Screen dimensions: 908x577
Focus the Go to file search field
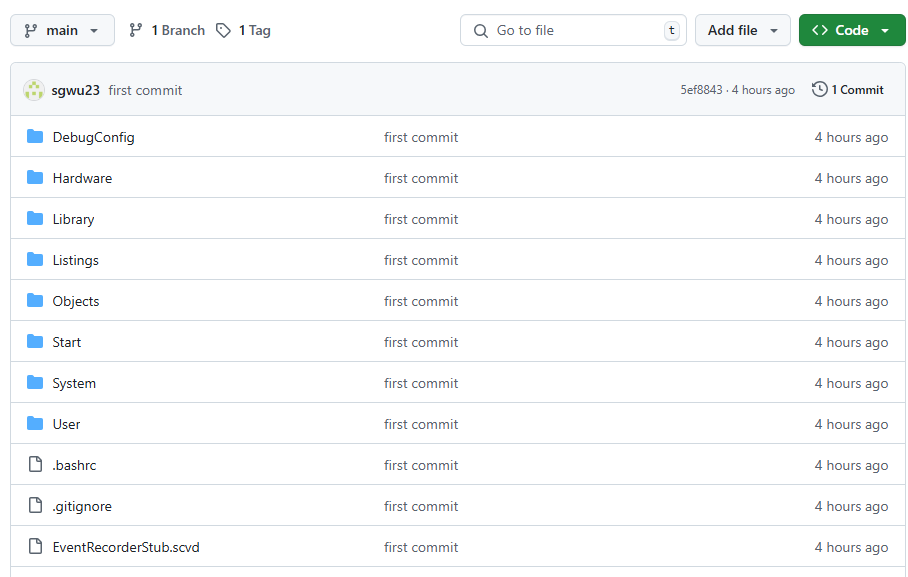coord(573,30)
